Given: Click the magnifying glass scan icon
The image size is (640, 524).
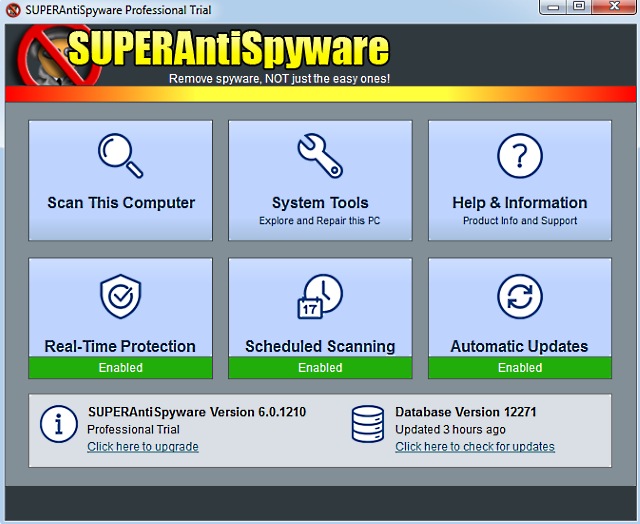Looking at the screenshot, I should point(120,155).
